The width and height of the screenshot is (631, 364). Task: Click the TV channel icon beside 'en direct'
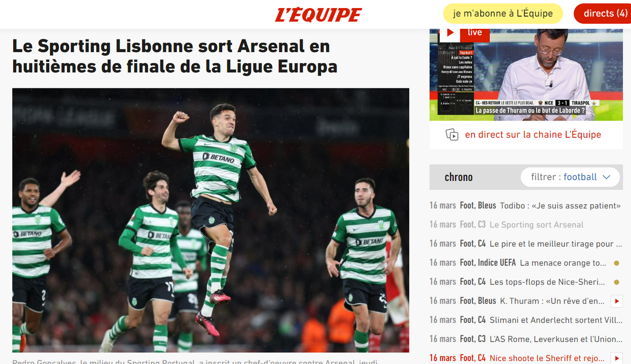pyautogui.click(x=452, y=134)
